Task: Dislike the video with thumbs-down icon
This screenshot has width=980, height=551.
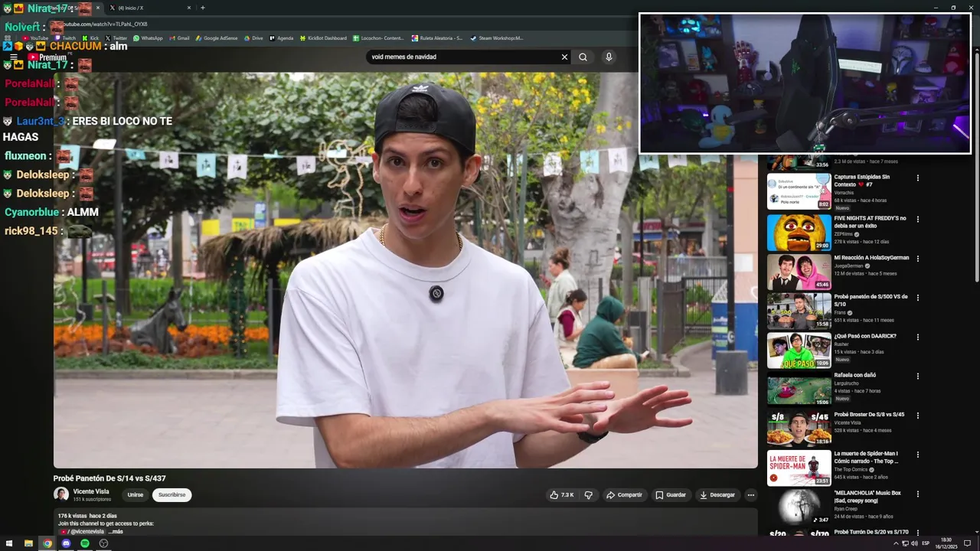Action: click(x=588, y=495)
